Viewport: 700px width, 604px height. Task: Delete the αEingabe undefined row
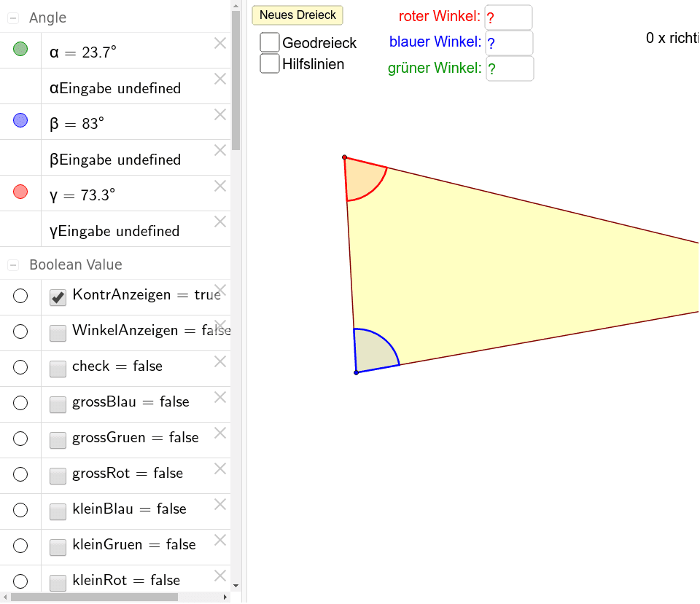220,79
